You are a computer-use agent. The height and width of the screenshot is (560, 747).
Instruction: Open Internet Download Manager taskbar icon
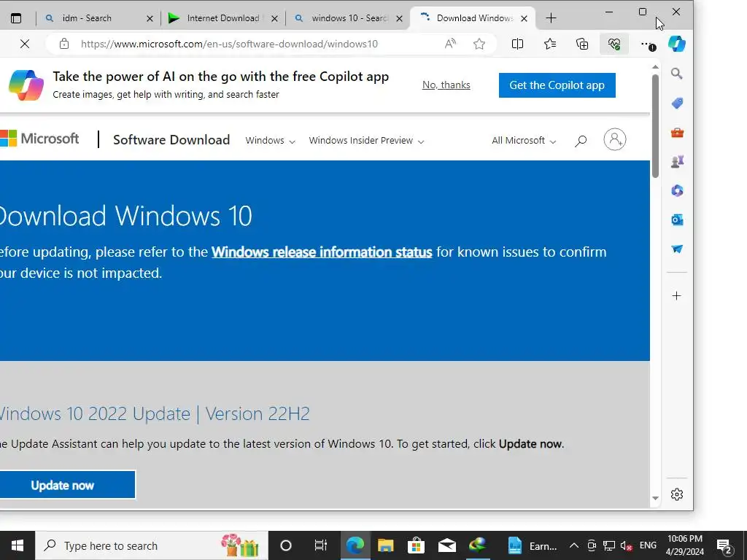(x=477, y=545)
